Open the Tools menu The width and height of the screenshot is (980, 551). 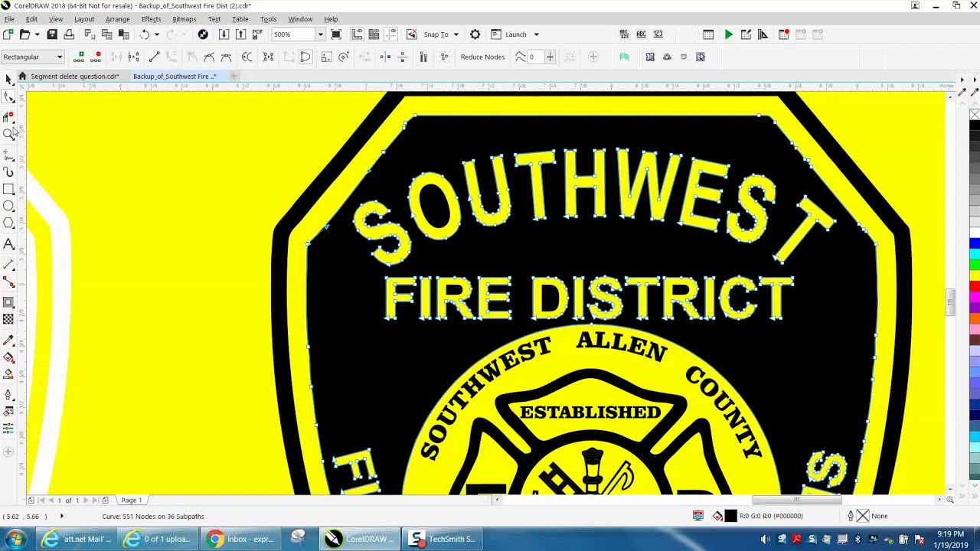(x=268, y=19)
